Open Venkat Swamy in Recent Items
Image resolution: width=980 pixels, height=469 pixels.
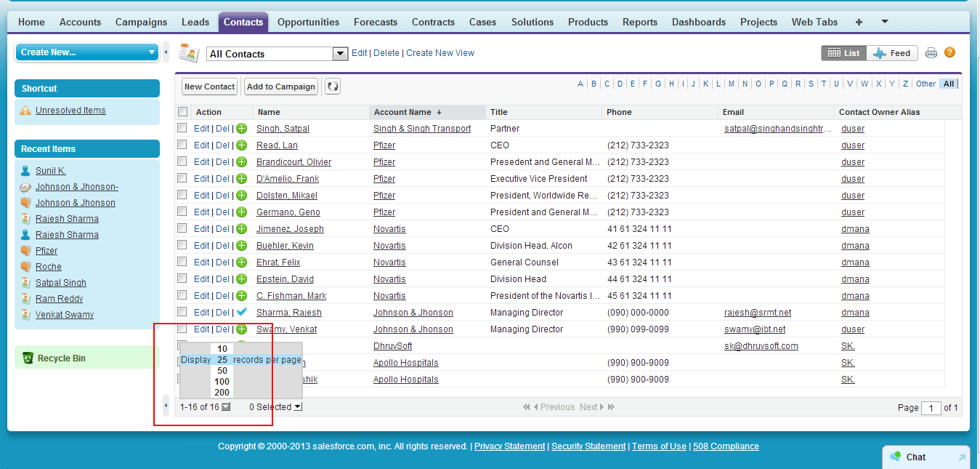point(65,315)
